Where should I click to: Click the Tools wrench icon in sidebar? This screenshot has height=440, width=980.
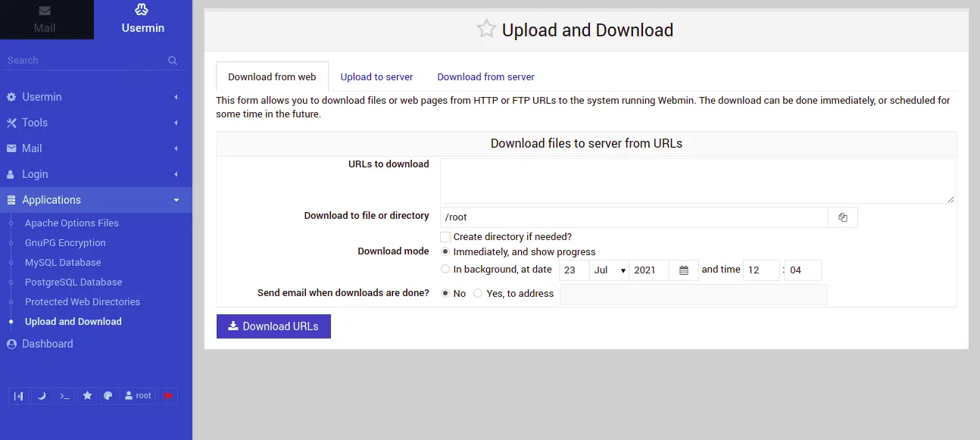tap(11, 123)
